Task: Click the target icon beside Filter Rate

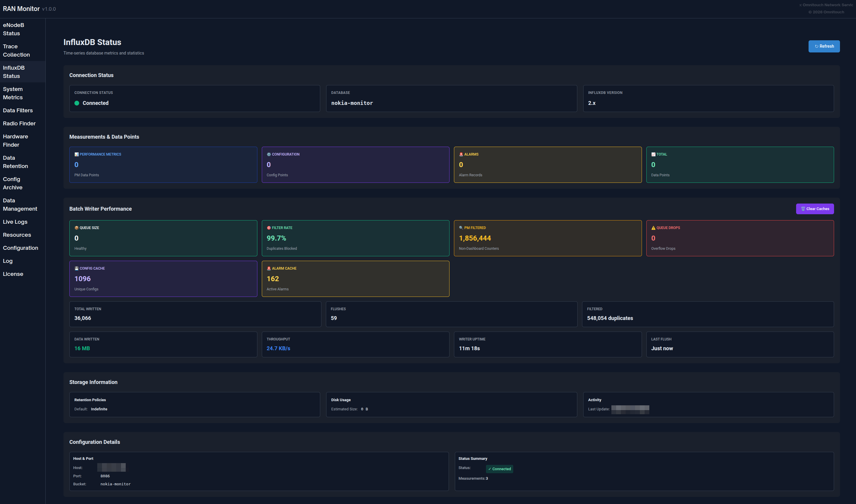Action: coord(269,228)
